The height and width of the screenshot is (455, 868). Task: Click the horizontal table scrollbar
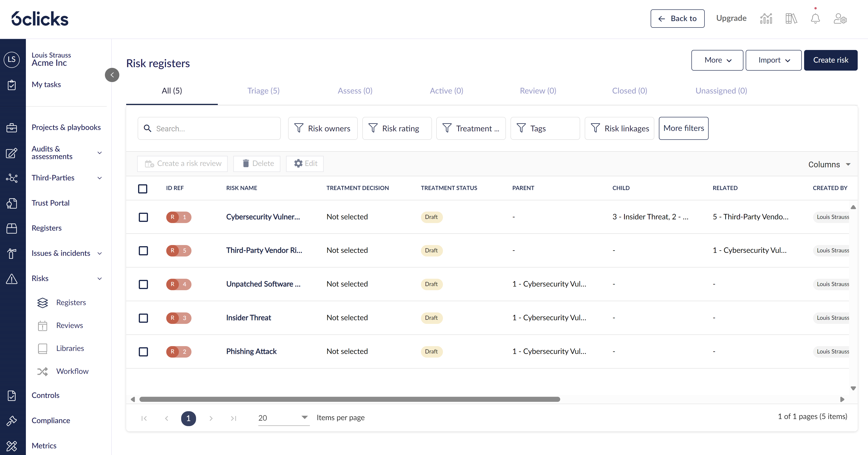[x=349, y=399]
